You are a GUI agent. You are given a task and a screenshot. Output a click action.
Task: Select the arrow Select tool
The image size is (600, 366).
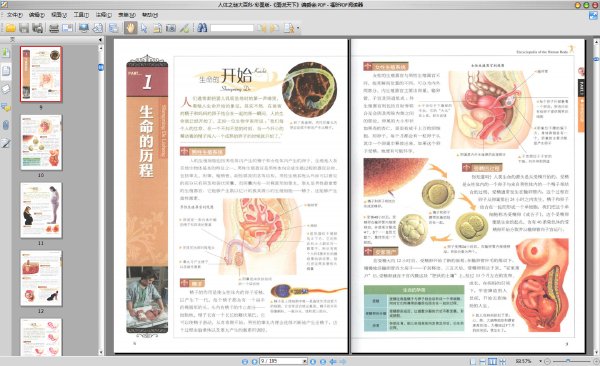pyautogui.click(x=144, y=28)
